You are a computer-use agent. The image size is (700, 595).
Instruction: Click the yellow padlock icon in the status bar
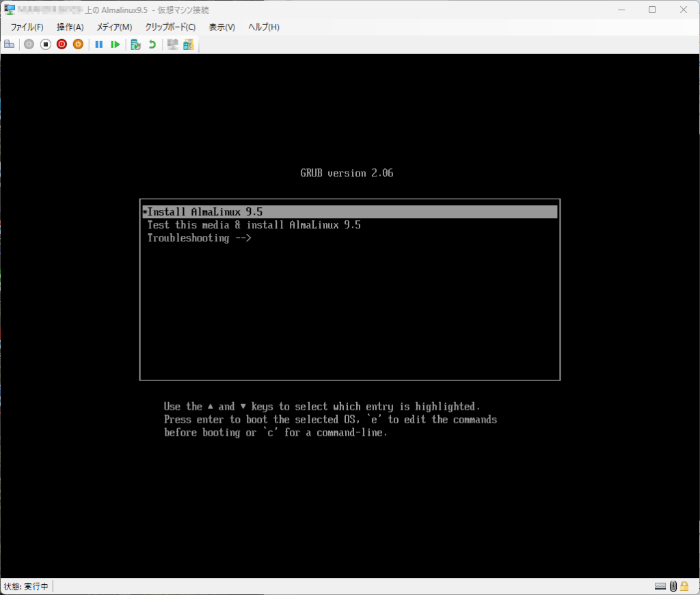tap(684, 586)
